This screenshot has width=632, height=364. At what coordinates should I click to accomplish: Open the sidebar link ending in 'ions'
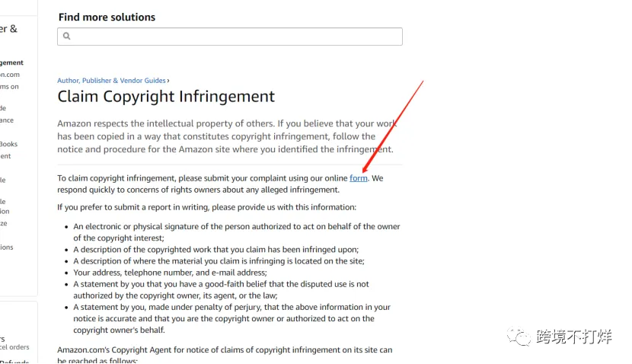6,247
